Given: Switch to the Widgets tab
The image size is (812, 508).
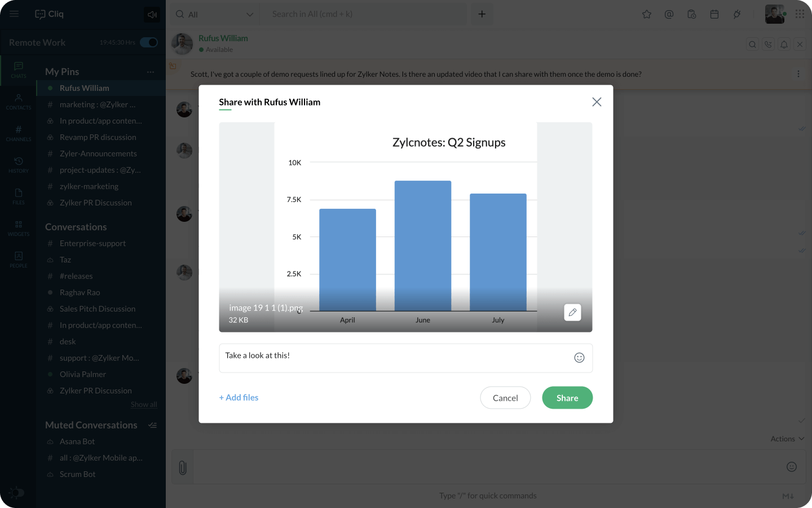Looking at the screenshot, I should [19, 229].
